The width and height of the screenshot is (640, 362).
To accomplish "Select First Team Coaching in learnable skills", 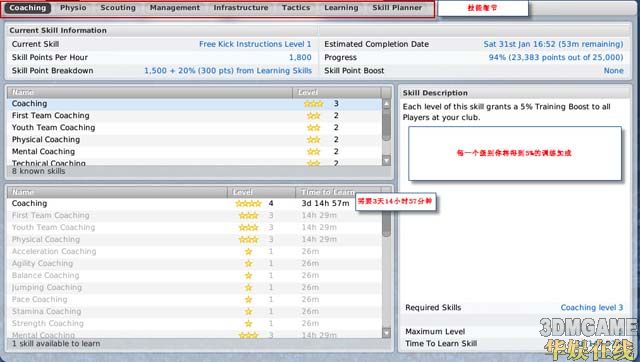I will pos(194,215).
